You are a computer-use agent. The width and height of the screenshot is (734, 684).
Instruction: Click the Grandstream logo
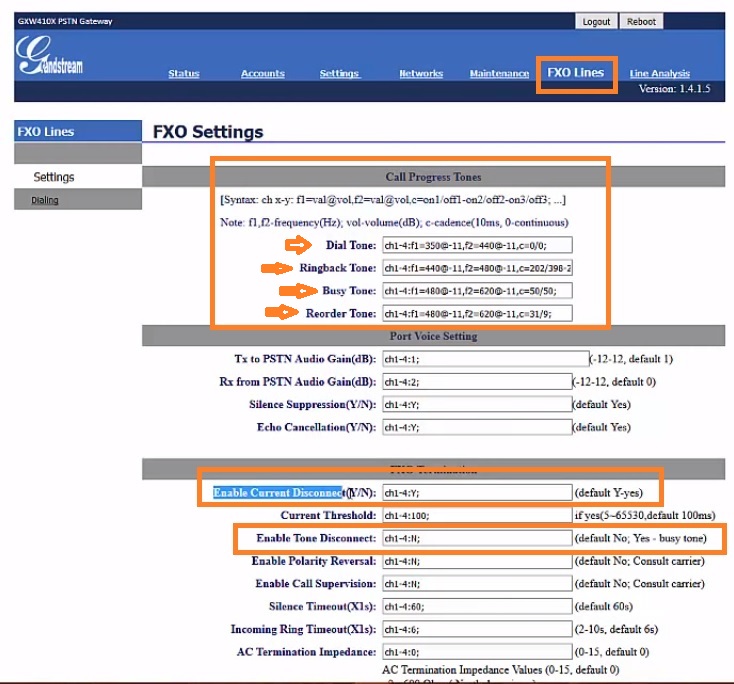(50, 58)
